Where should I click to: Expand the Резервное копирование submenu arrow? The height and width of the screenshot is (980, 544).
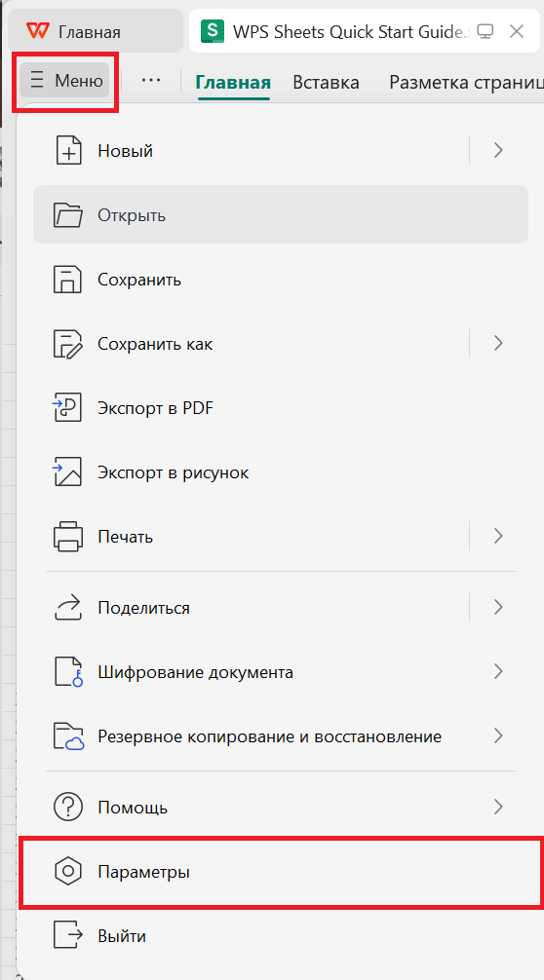pos(498,736)
